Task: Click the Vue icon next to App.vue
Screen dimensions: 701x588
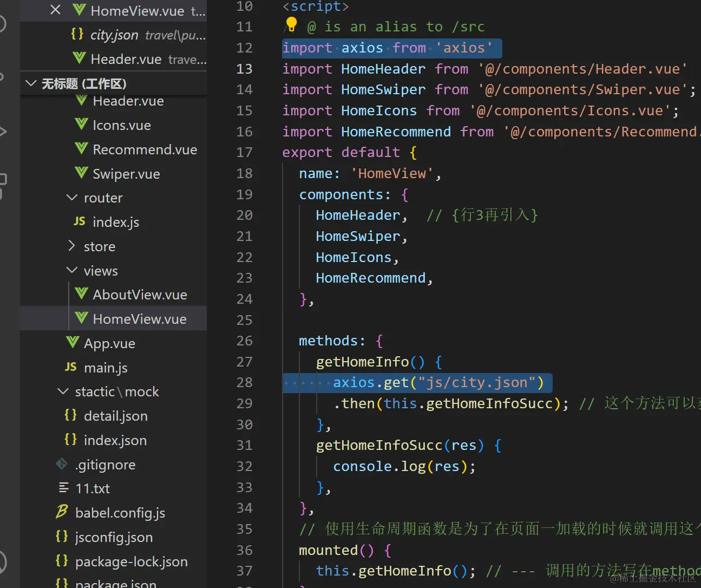Action: pyautogui.click(x=73, y=343)
